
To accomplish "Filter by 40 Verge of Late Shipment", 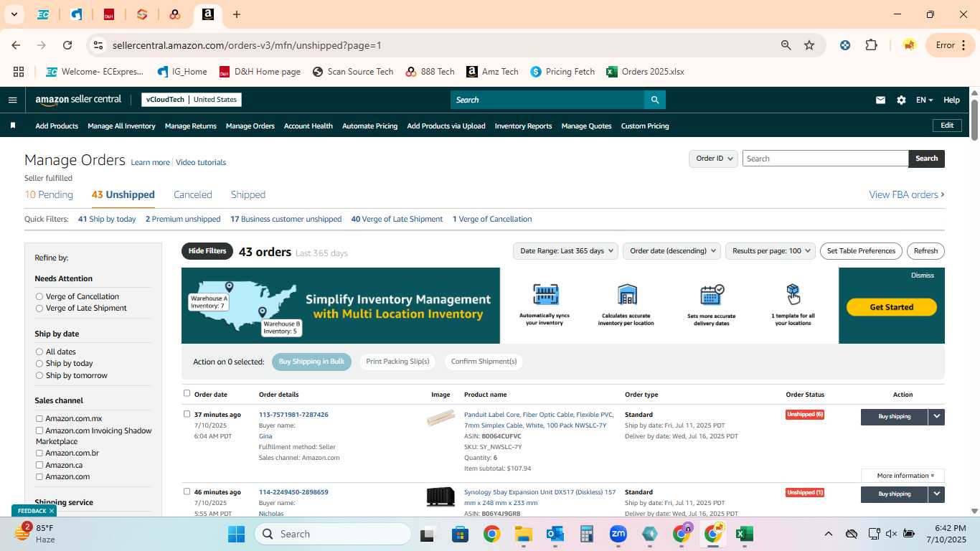I will [x=397, y=219].
